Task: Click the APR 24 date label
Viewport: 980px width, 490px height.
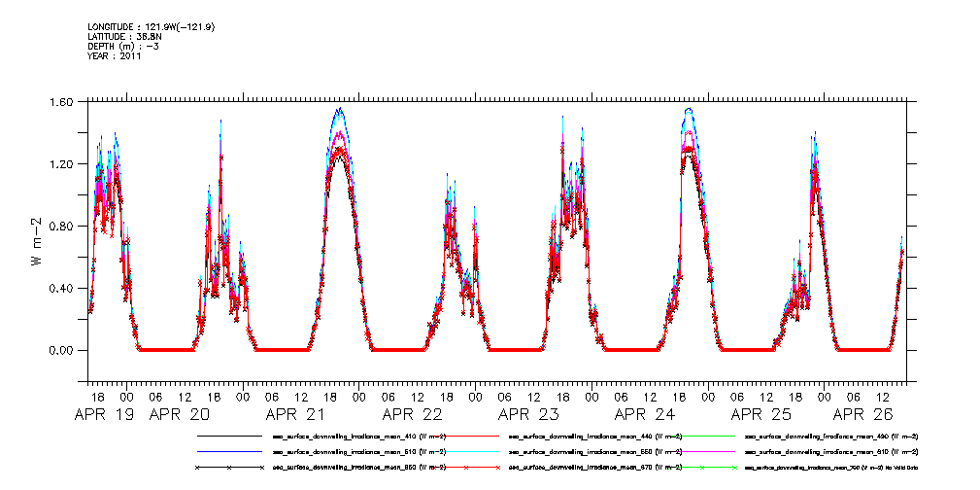Action: (644, 414)
